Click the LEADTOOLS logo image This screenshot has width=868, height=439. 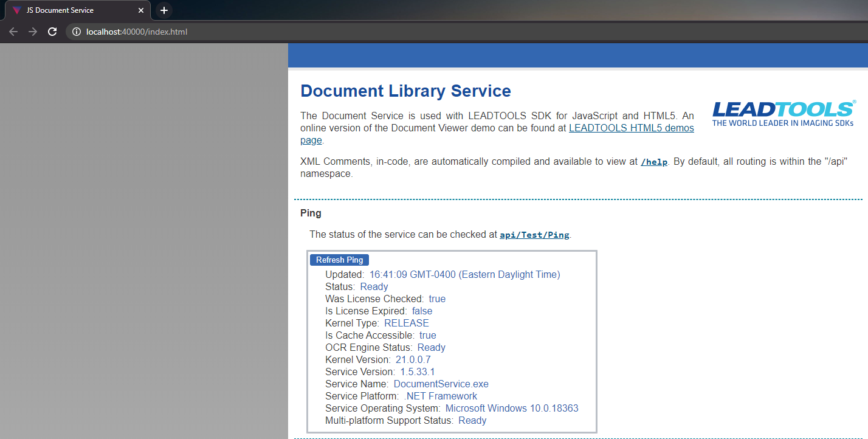pos(784,114)
